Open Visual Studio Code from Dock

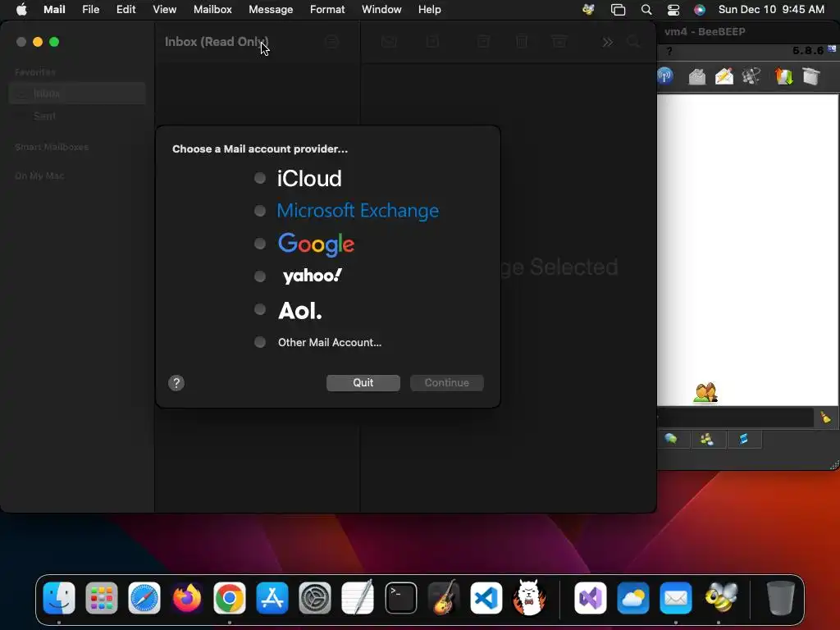coord(486,598)
